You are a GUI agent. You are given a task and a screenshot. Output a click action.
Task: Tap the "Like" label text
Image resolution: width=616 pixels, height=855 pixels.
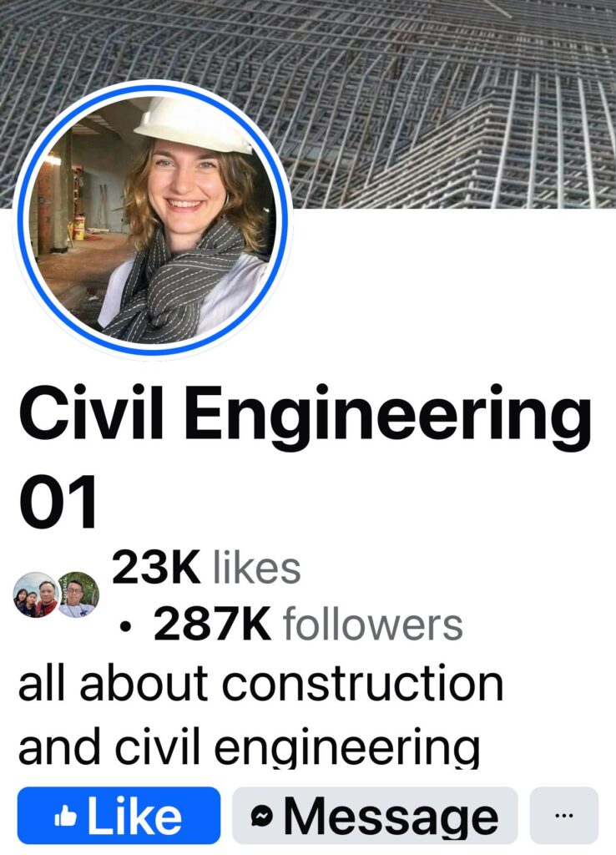pyautogui.click(x=134, y=816)
